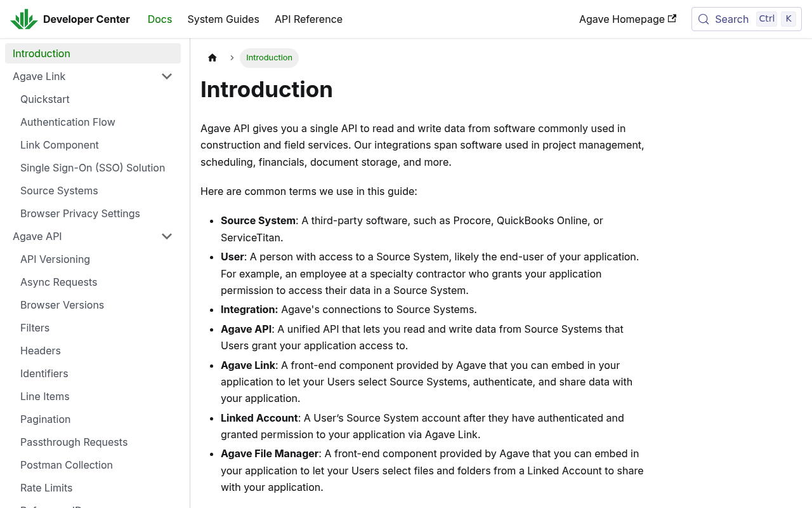The height and width of the screenshot is (508, 812).
Task: Click the home breadcrumb icon
Action: (213, 58)
